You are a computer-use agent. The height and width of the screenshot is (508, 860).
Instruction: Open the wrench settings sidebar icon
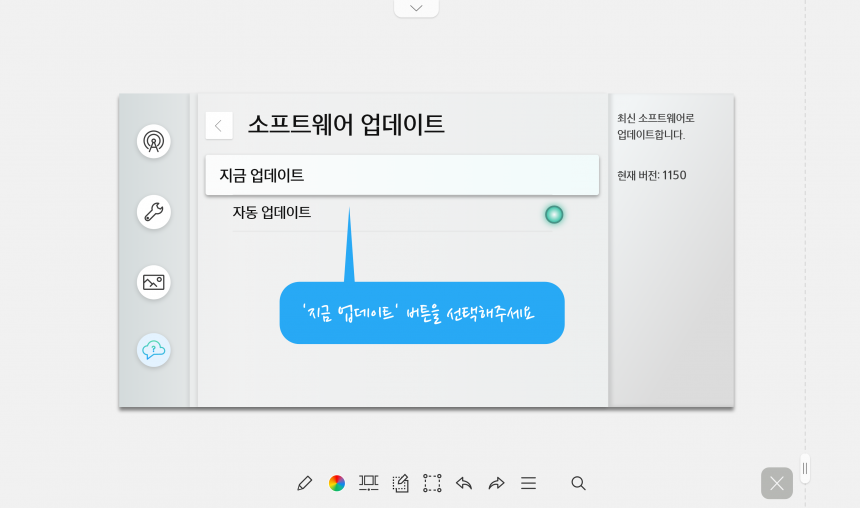(154, 212)
